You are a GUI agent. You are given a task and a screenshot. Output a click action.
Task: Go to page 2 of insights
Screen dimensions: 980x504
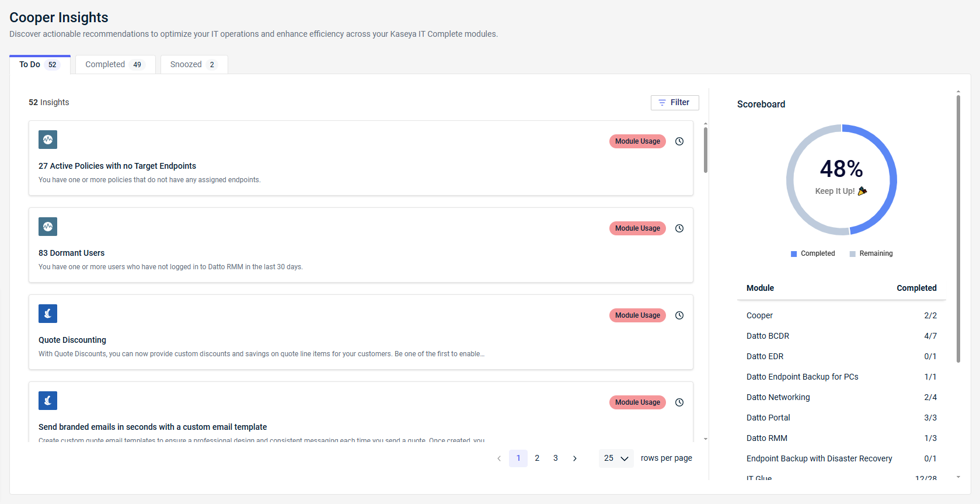(x=537, y=458)
